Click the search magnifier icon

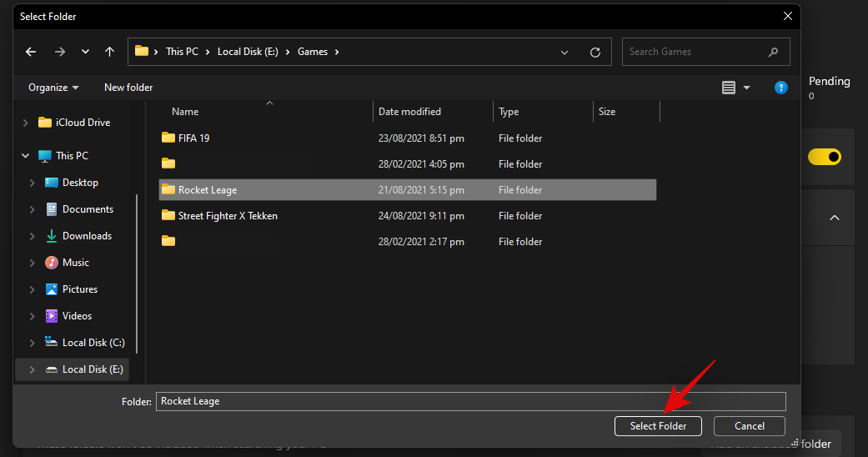773,52
